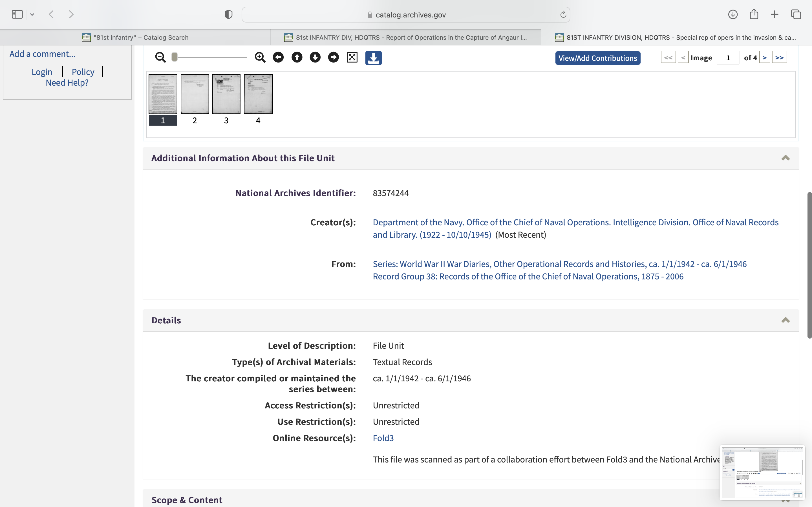Open sidebar tab group dropdown arrow
The width and height of the screenshot is (812, 507).
pyautogui.click(x=32, y=14)
